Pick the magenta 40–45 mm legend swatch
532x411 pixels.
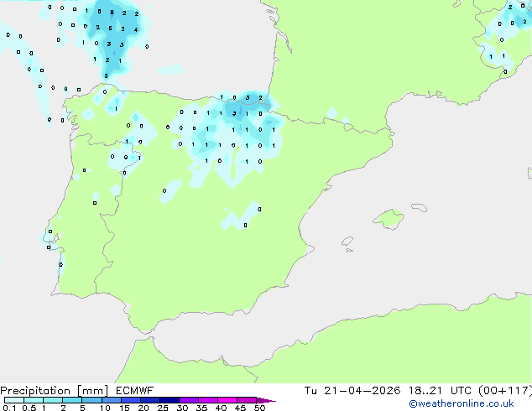point(228,400)
